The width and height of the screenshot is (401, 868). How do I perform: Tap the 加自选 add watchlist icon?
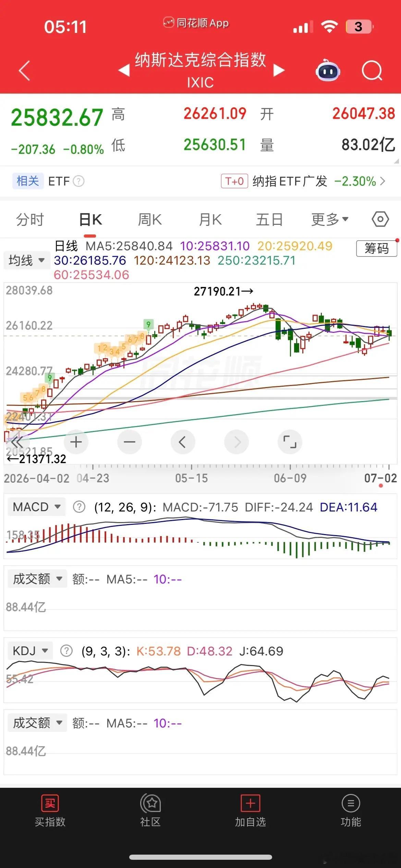[251, 803]
